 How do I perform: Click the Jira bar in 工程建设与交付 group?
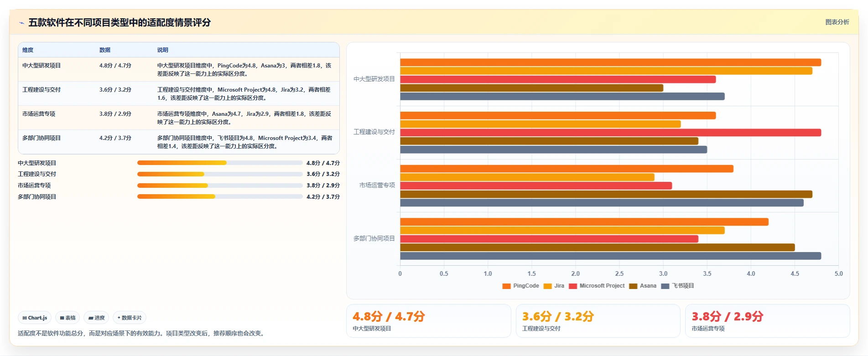click(x=541, y=124)
